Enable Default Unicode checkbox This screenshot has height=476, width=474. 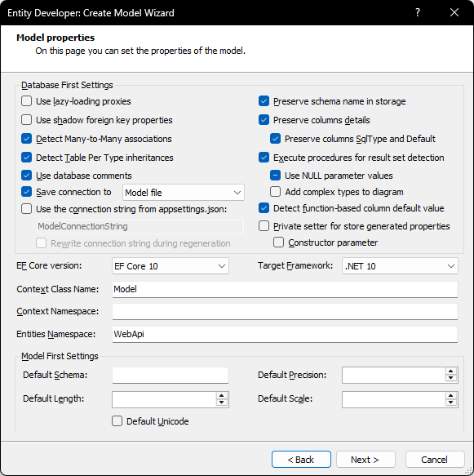point(117,421)
